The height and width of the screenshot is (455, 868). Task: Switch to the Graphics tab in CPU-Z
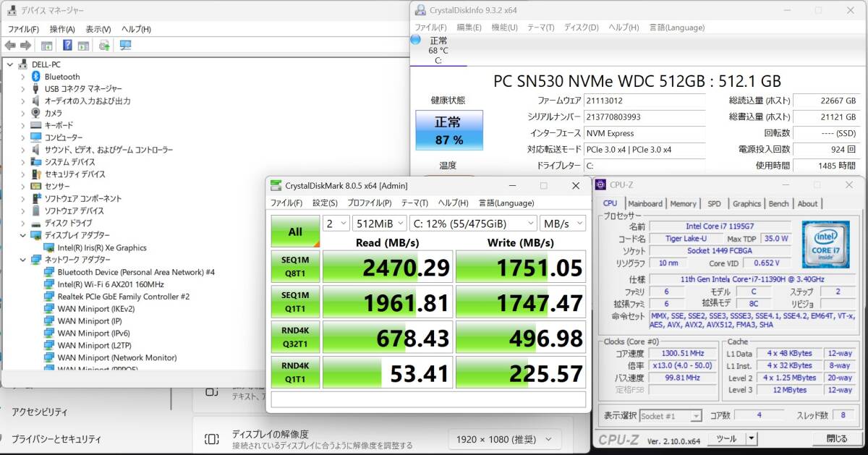tap(746, 204)
